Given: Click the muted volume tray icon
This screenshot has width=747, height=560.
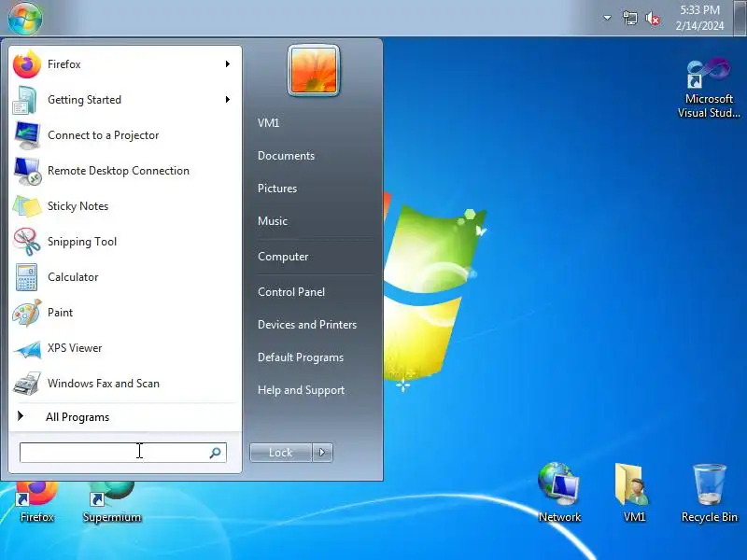Looking at the screenshot, I should click(653, 19).
